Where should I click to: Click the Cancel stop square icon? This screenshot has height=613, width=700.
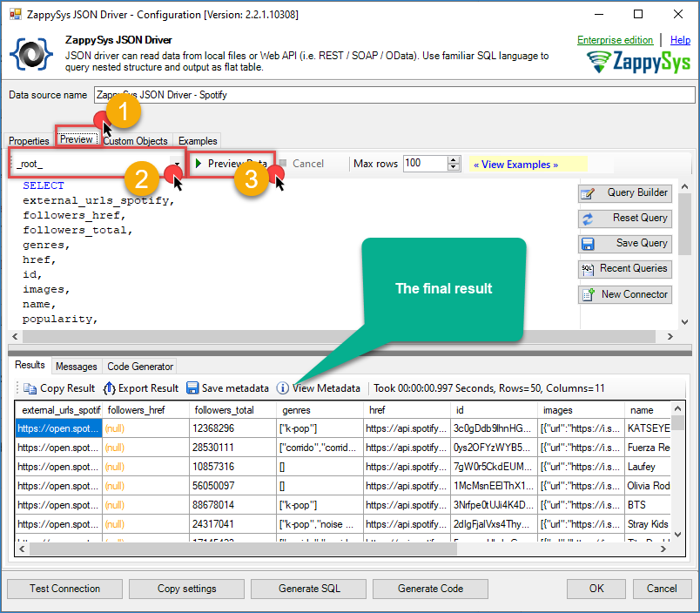click(283, 163)
